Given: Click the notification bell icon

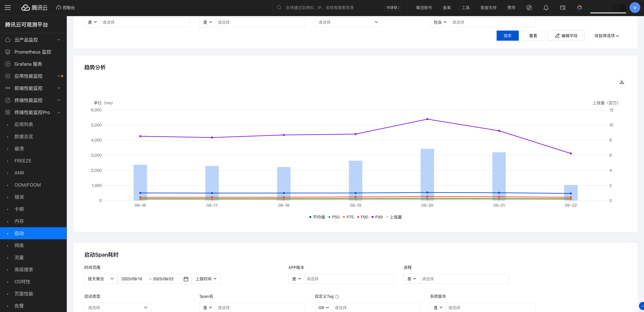Looking at the screenshot, I should [546, 8].
